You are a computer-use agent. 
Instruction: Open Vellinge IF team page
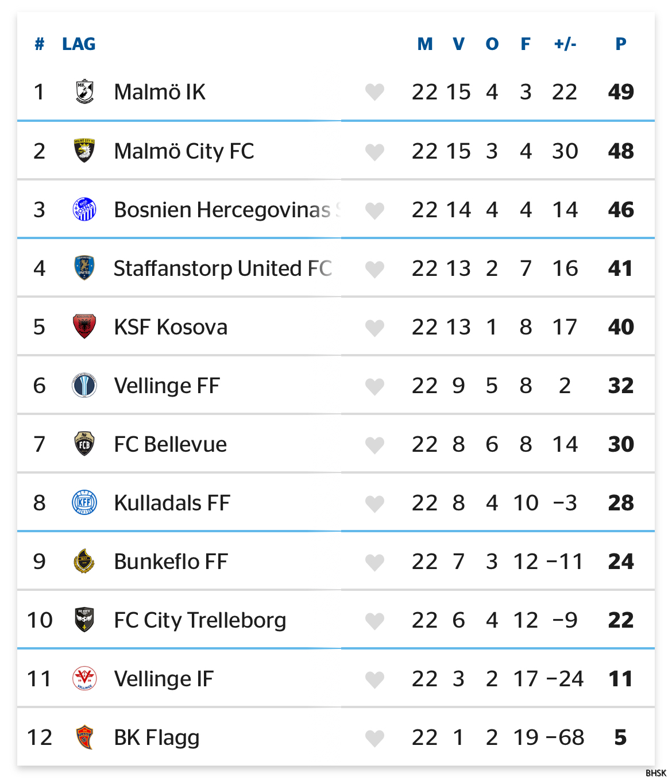point(164,679)
